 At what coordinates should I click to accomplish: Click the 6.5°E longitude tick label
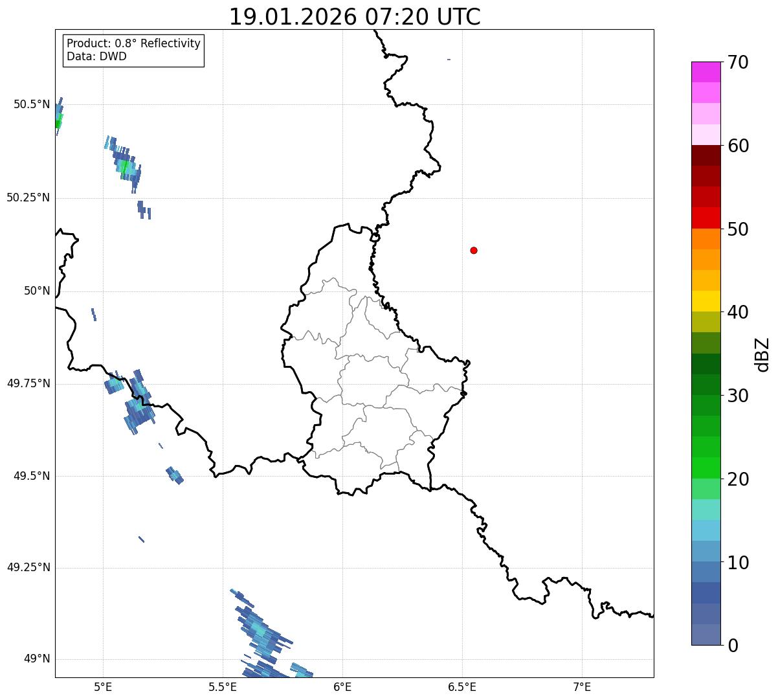pos(462,686)
